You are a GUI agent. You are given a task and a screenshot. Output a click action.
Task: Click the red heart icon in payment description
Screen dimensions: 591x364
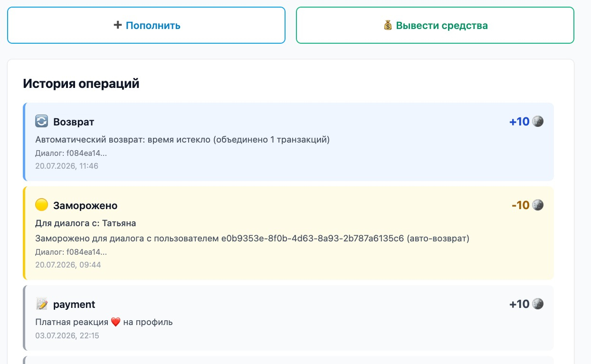pyautogui.click(x=116, y=322)
